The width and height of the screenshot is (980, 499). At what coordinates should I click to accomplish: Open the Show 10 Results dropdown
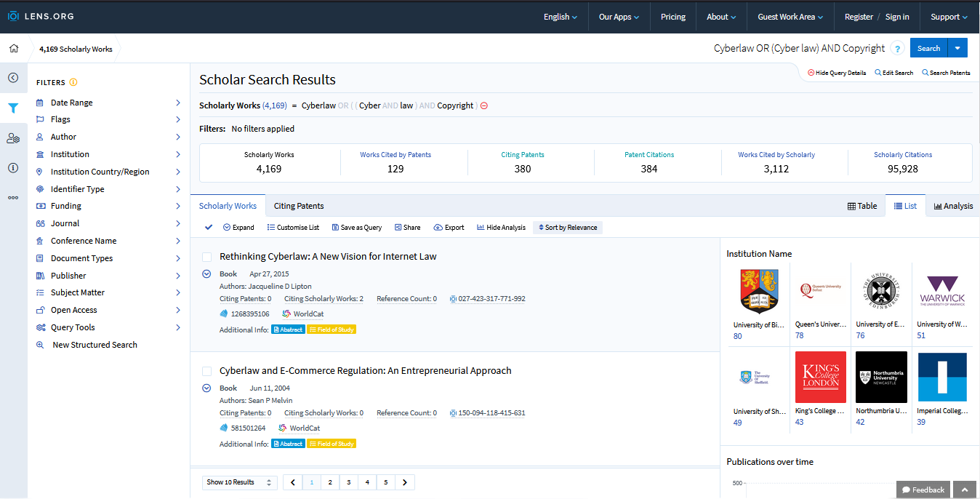click(x=239, y=482)
